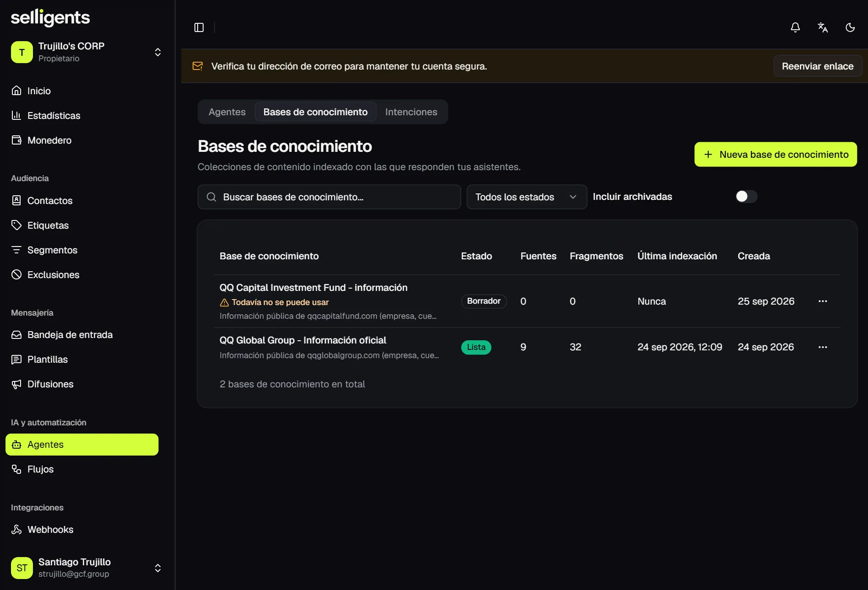The image size is (868, 590).
Task: Click the 9 sources value for QQ Global Group
Action: pyautogui.click(x=523, y=347)
